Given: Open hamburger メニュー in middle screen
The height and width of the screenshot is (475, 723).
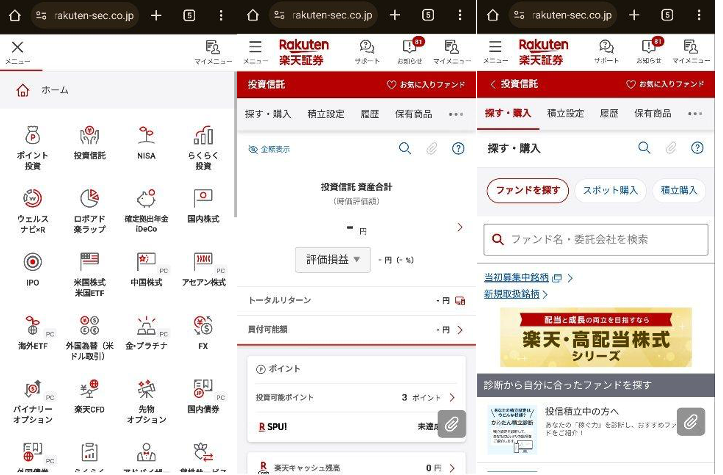Looking at the screenshot, I should coord(255,52).
